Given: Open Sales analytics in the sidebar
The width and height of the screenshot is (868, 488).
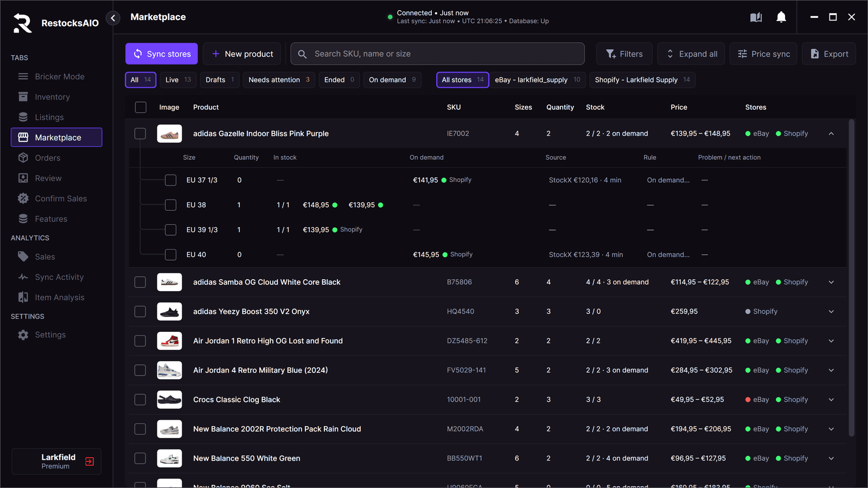Looking at the screenshot, I should tap(56, 256).
